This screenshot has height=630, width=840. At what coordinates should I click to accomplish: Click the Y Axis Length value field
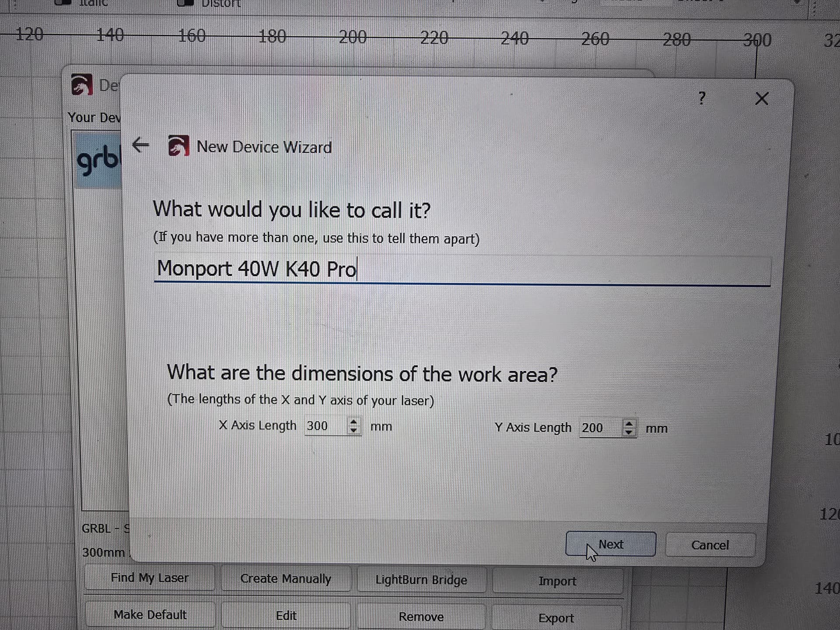(x=600, y=428)
